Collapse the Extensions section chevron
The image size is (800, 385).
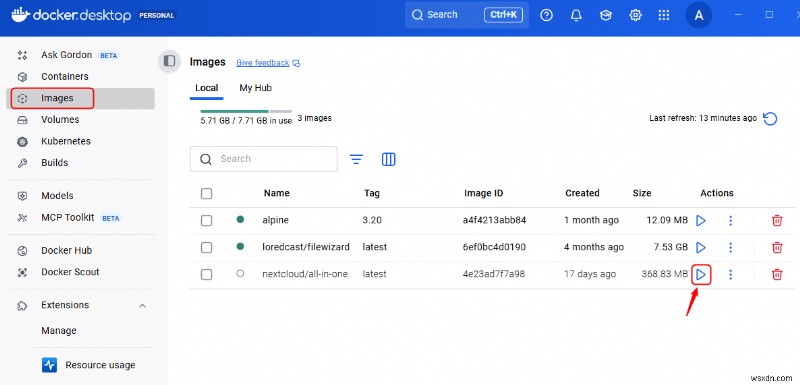pos(142,305)
